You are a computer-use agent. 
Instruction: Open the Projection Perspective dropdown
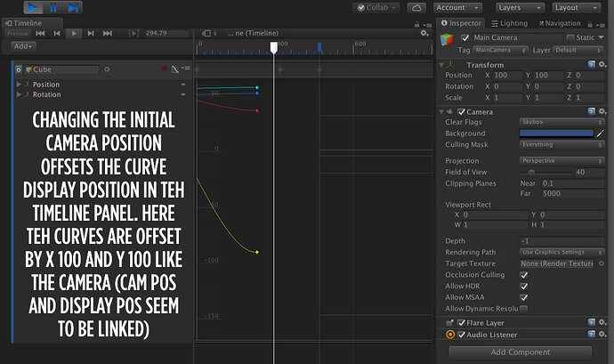coord(561,161)
